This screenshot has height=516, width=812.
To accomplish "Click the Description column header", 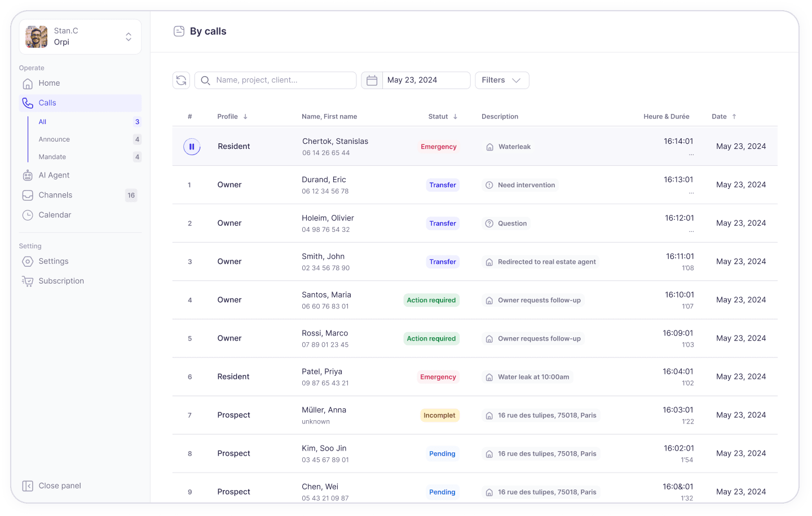I will tap(500, 117).
